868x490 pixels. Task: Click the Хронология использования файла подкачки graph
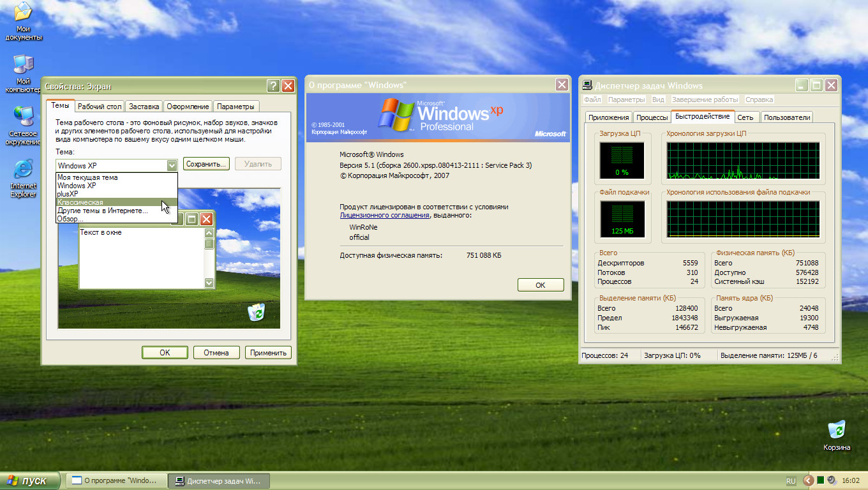click(x=744, y=219)
